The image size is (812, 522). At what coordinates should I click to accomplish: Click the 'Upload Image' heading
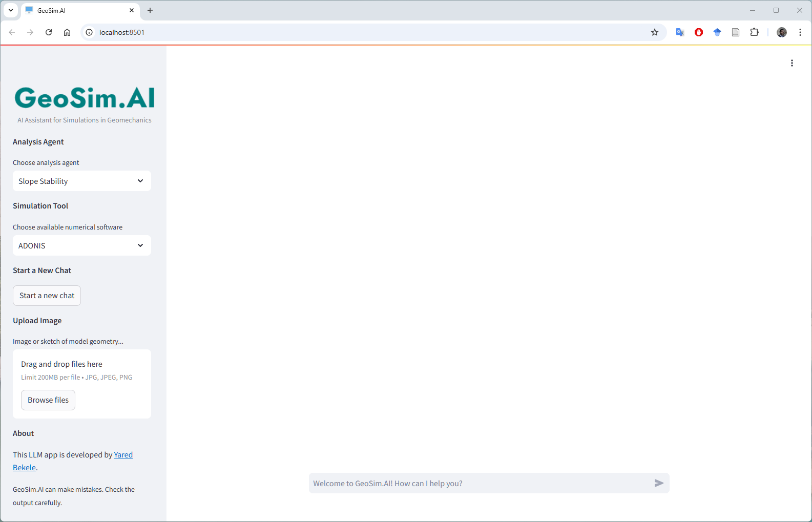37,321
